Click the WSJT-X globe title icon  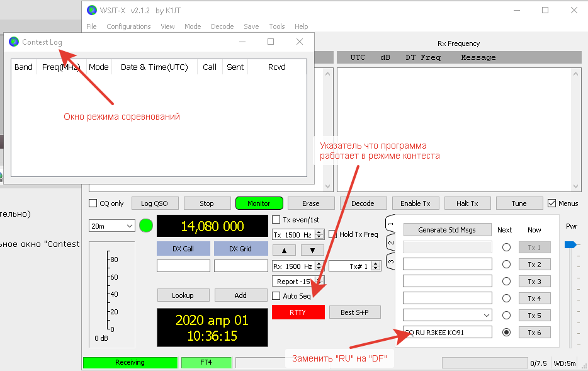(x=92, y=10)
